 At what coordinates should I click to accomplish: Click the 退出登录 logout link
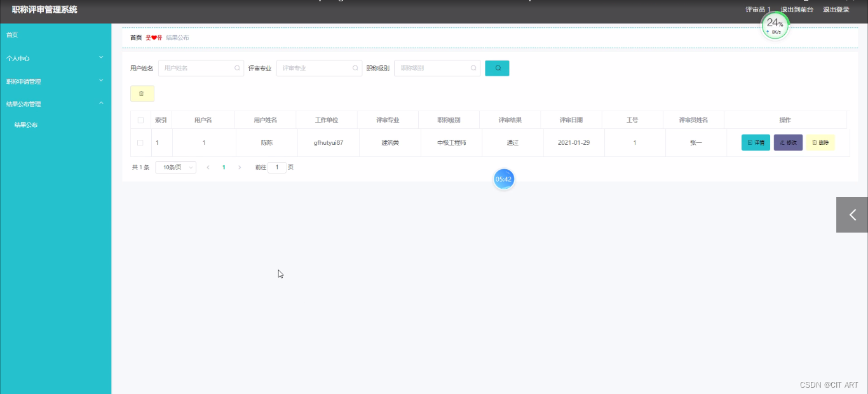[x=836, y=9]
